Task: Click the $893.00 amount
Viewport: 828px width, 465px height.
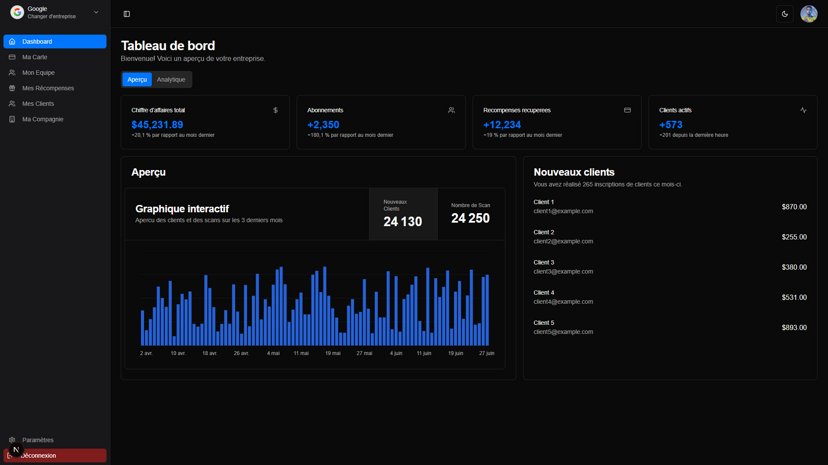Action: click(x=794, y=328)
